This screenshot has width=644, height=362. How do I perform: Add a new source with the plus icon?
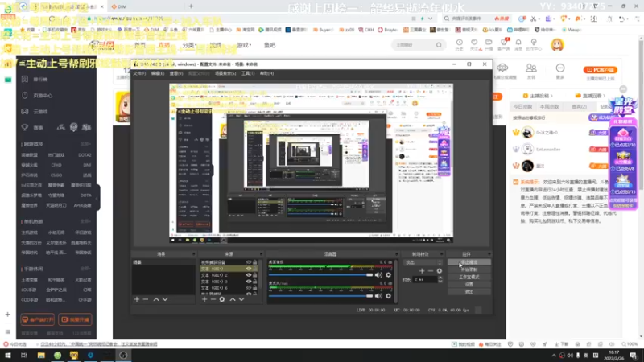point(204,299)
